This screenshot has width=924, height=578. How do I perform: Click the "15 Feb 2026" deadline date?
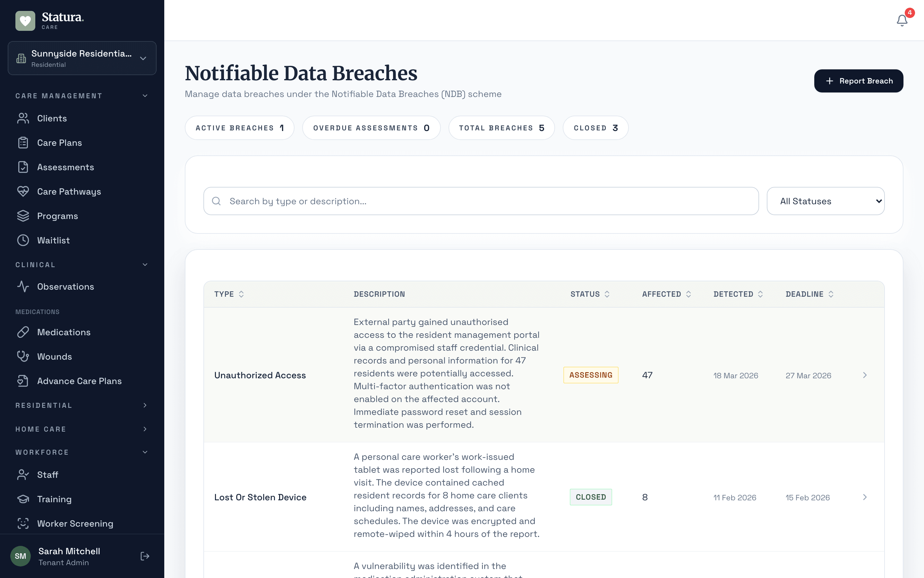tap(808, 497)
